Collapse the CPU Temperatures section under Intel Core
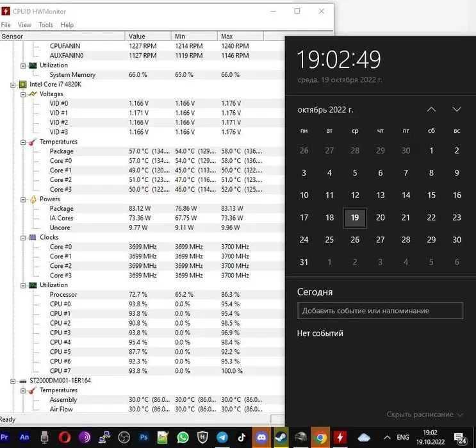The image size is (476, 448). (23, 142)
